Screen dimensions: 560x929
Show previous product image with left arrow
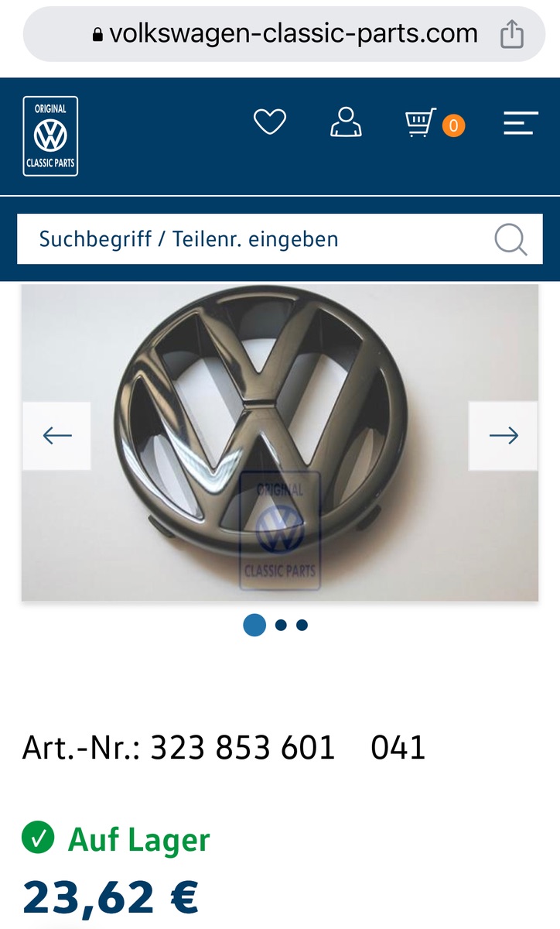click(56, 436)
